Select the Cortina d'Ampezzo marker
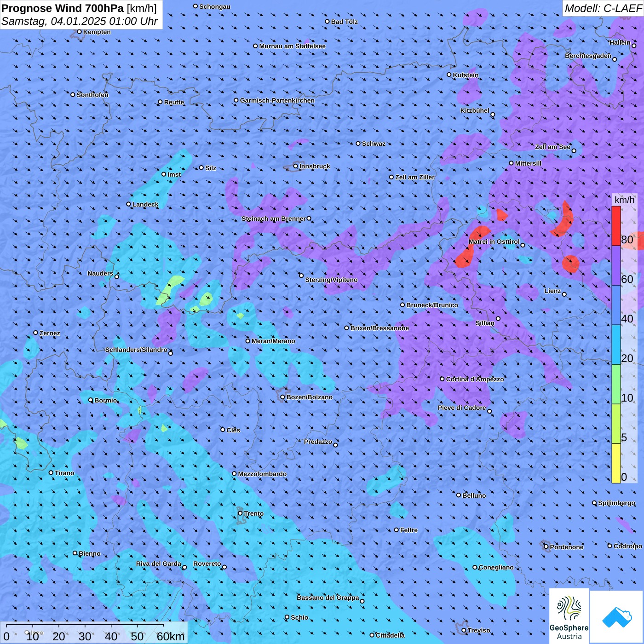Screen dimensions: 644x644 coord(443,379)
